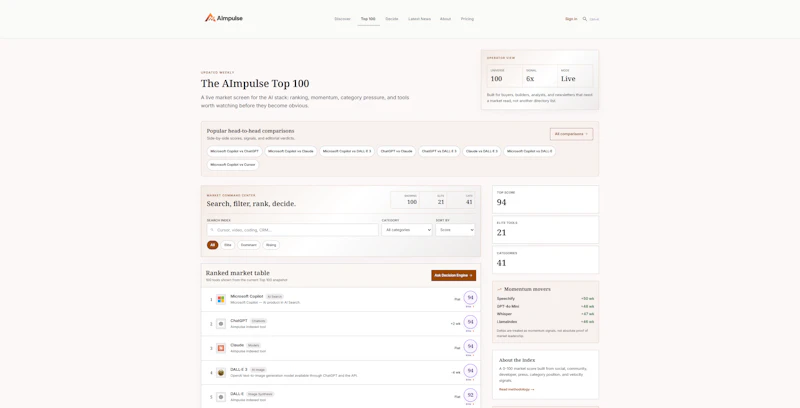Viewport: 800px width, 408px height.
Task: Click the magnifier icon in Search Index field
Action: tap(212, 230)
